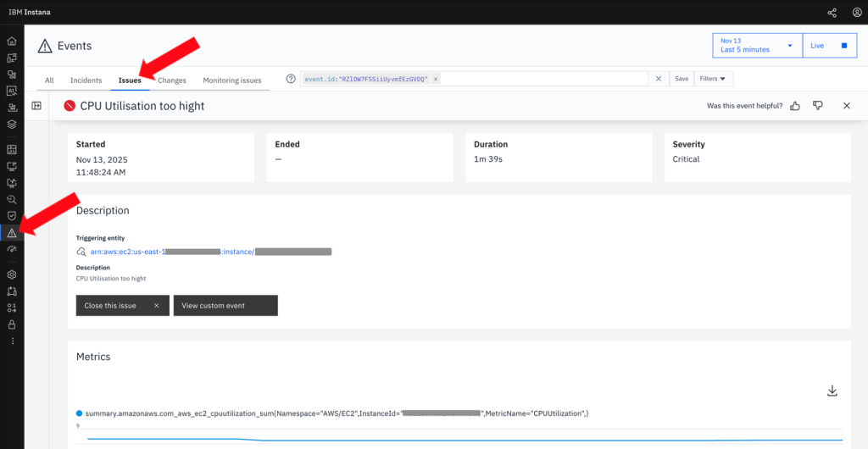Viewport: 868px width, 449px height.
Task: Click the Started time 11:48:24 AM
Action: point(100,171)
